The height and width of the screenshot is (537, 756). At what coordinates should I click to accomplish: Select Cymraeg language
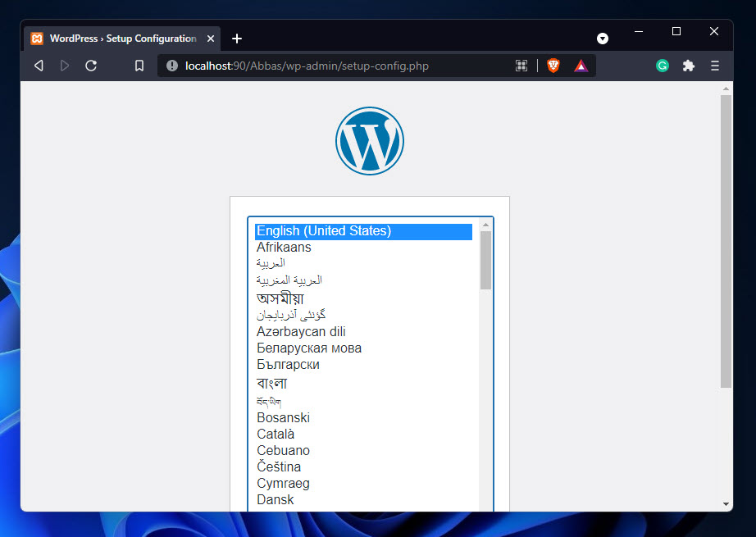point(363,483)
